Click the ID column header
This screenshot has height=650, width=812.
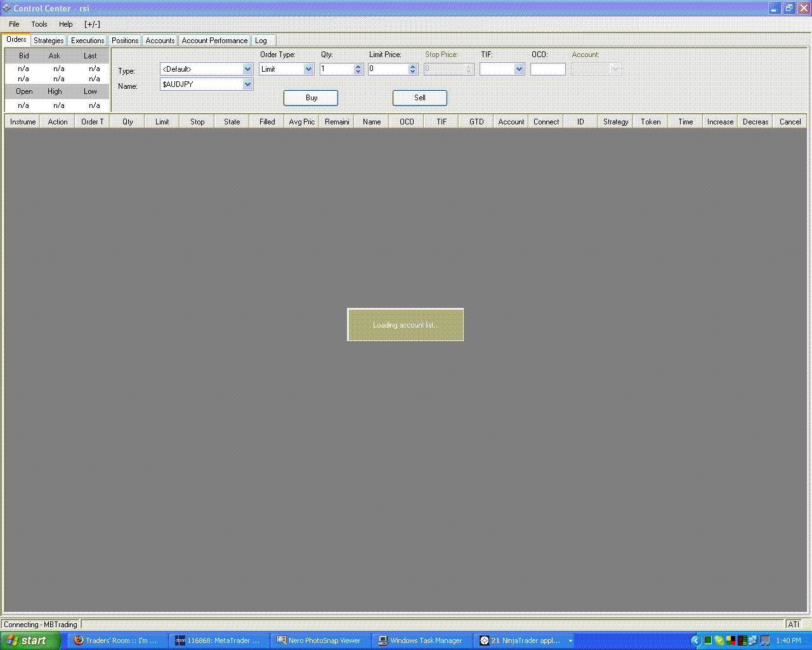point(580,122)
